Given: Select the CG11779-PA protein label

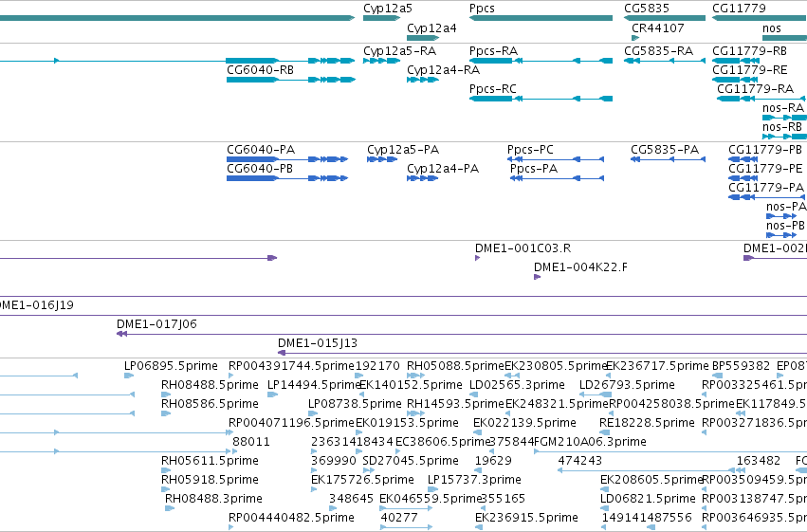Looking at the screenshot, I should [x=766, y=188].
